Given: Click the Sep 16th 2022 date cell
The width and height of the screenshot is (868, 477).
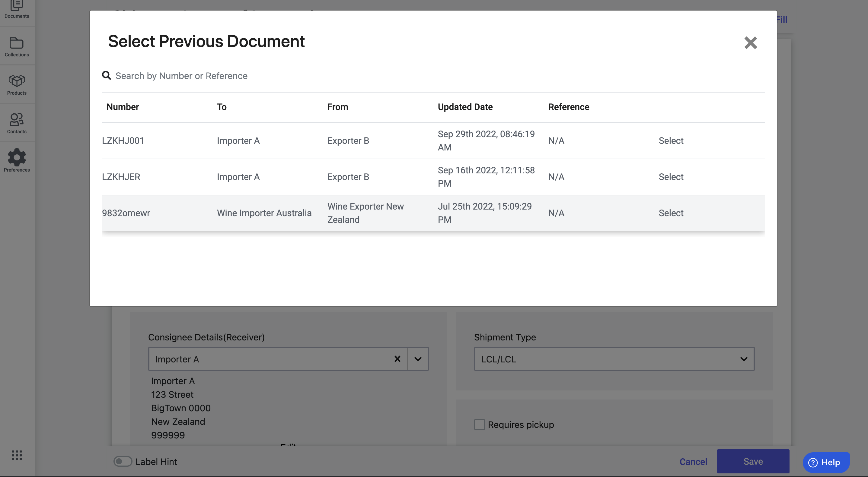Looking at the screenshot, I should 486,177.
